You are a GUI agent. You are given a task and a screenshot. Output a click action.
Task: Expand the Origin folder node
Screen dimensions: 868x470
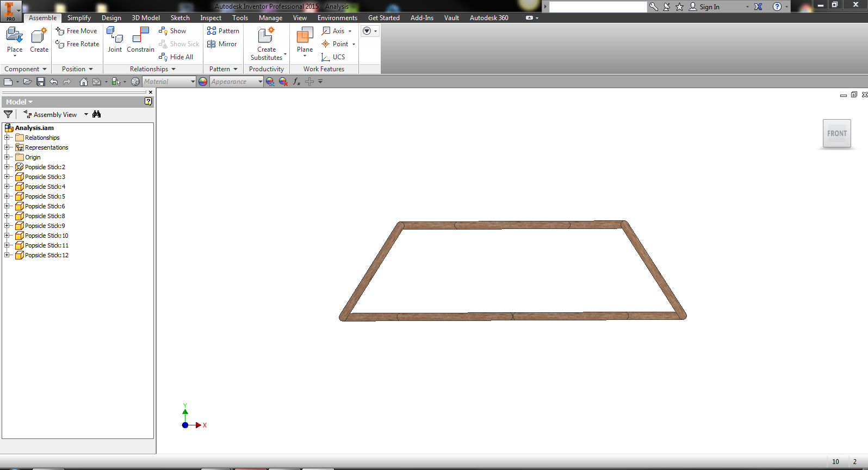tap(7, 157)
